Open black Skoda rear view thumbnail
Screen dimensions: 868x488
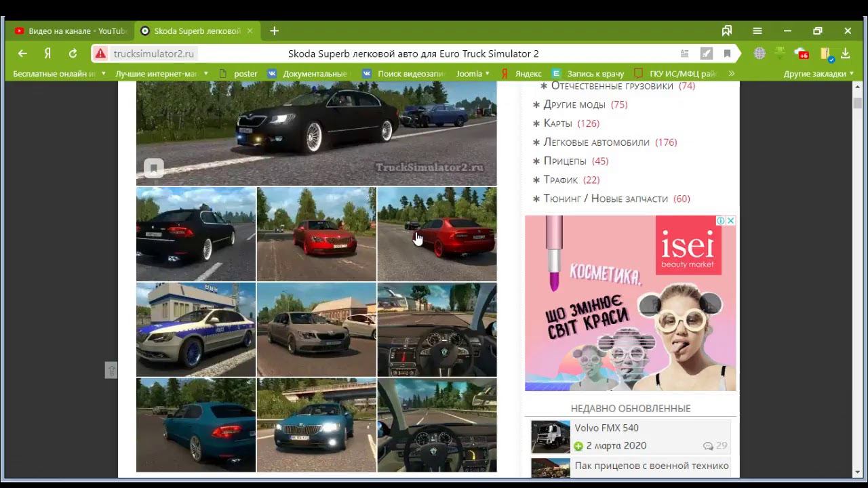point(196,234)
